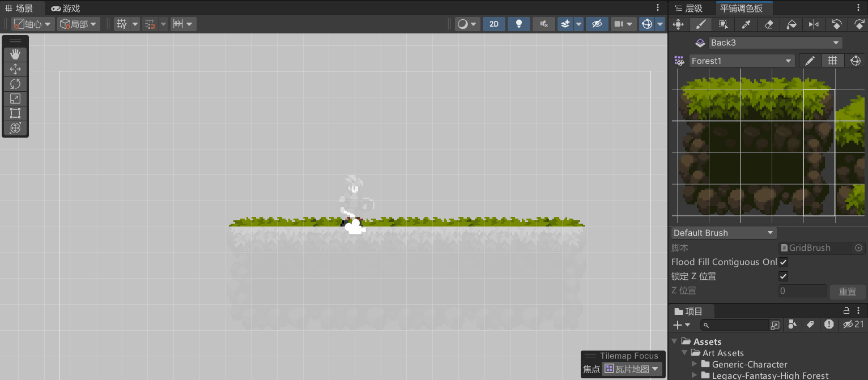Screen dimensions: 868x380
Task: Select the Rotate tool in scene toolbar
Action: (15, 84)
